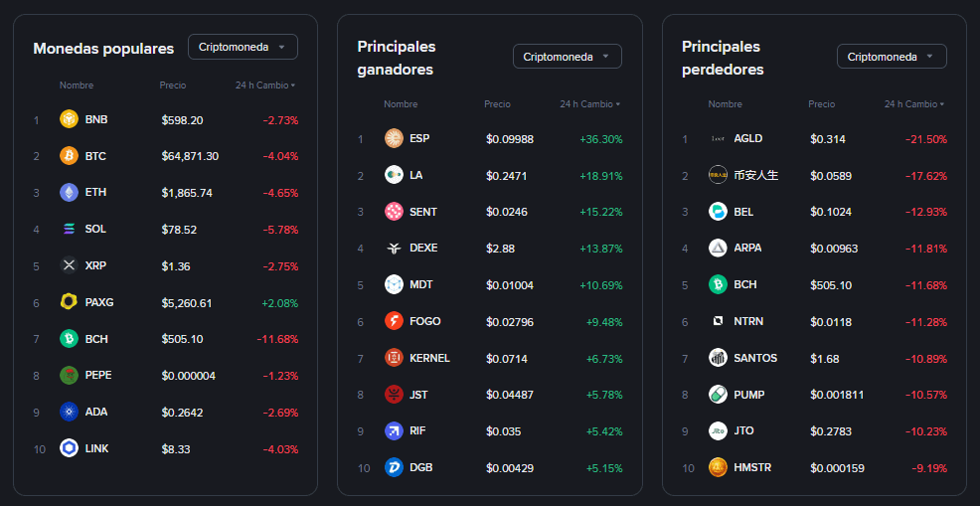Click the Bitcoin BTC icon

point(69,156)
